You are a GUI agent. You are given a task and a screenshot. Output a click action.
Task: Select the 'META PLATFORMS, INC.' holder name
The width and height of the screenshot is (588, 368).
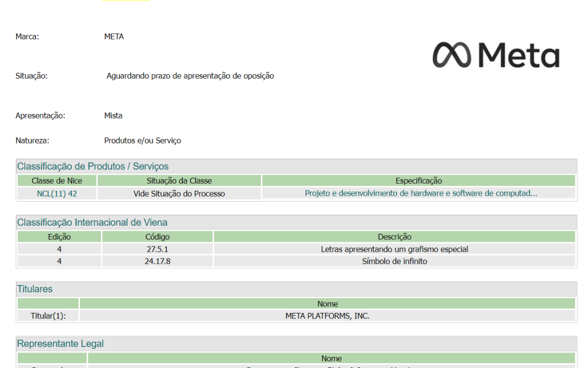[327, 316]
